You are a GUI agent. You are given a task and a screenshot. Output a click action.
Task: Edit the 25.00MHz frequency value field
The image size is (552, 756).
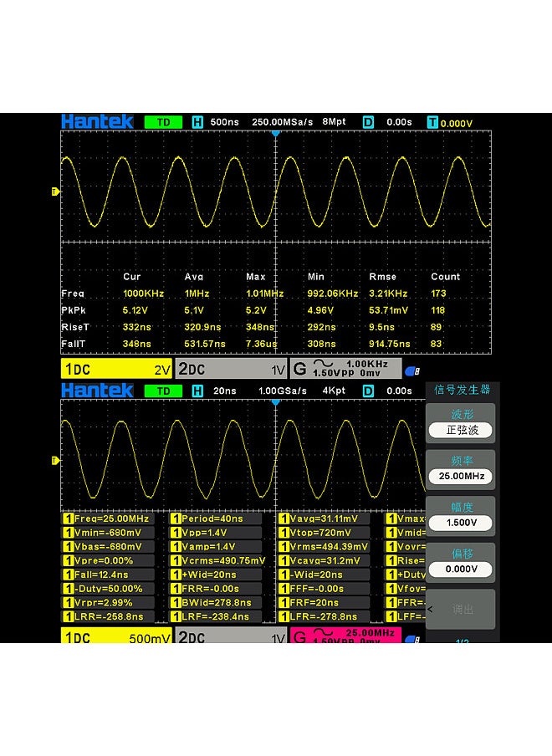click(461, 477)
